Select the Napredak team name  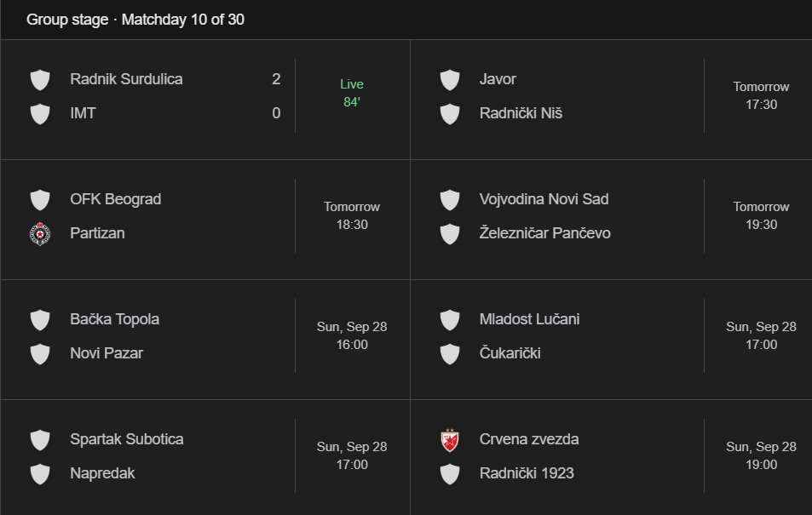click(102, 473)
